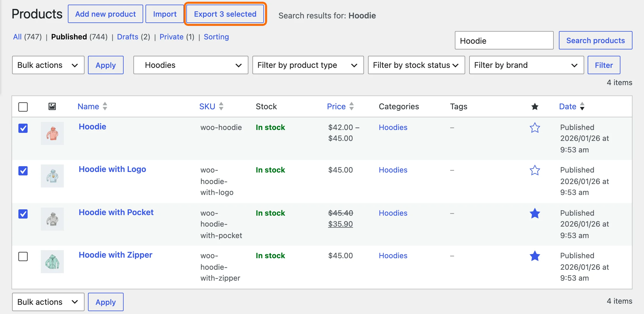This screenshot has height=314, width=644.
Task: Check the Hoodie with Zipper checkbox
Action: [x=23, y=256]
